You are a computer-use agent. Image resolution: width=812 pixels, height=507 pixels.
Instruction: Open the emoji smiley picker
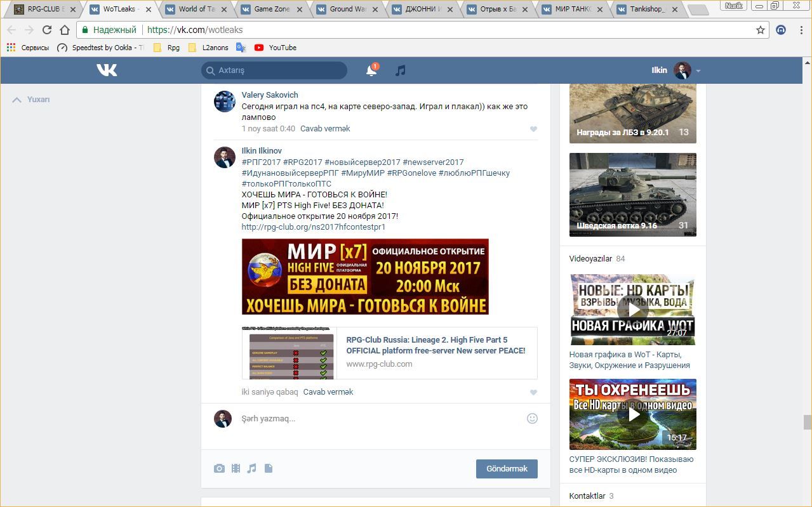click(533, 418)
